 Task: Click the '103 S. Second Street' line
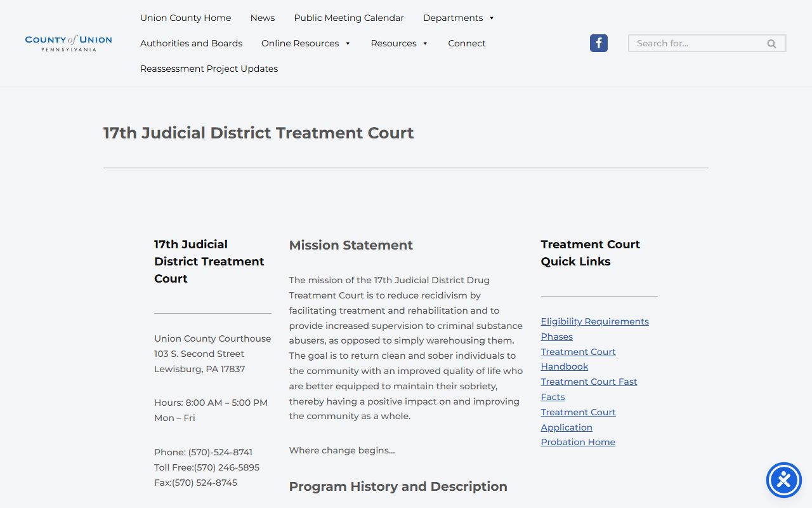pos(199,354)
